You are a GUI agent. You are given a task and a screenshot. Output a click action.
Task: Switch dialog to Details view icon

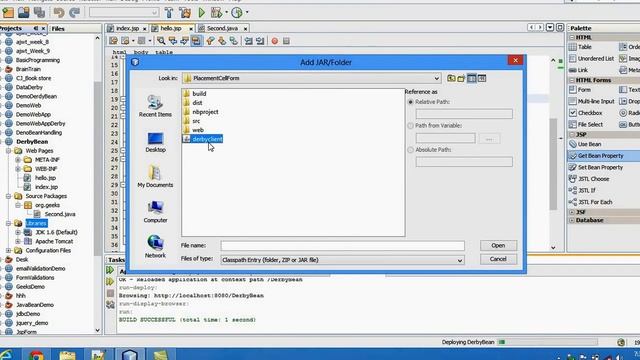click(482, 78)
